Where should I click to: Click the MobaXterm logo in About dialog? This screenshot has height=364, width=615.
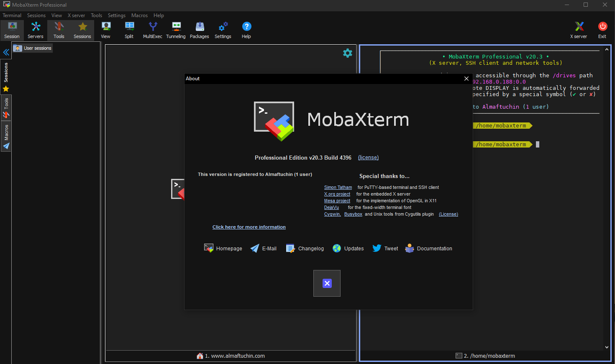coord(274,121)
